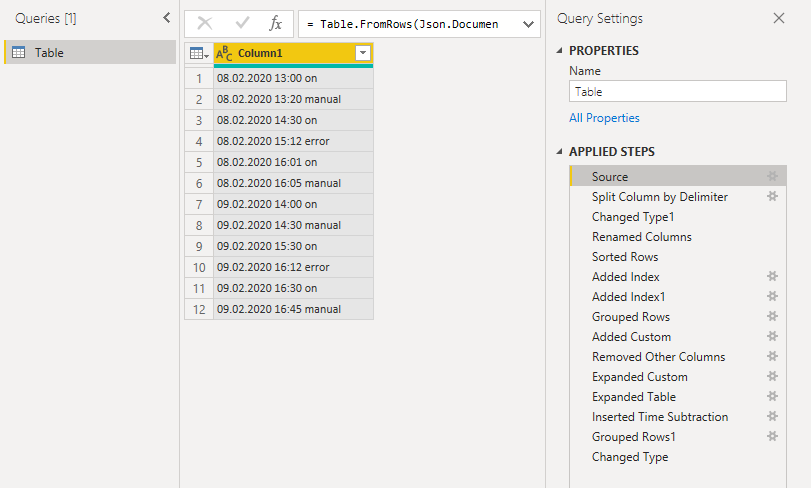The width and height of the screenshot is (811, 488).
Task: Collapse the APPLIED STEPS section triangle
Action: [x=559, y=151]
